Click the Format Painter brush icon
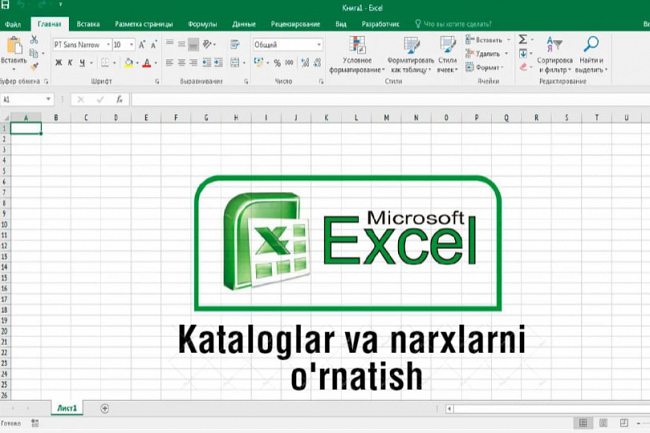 (34, 65)
